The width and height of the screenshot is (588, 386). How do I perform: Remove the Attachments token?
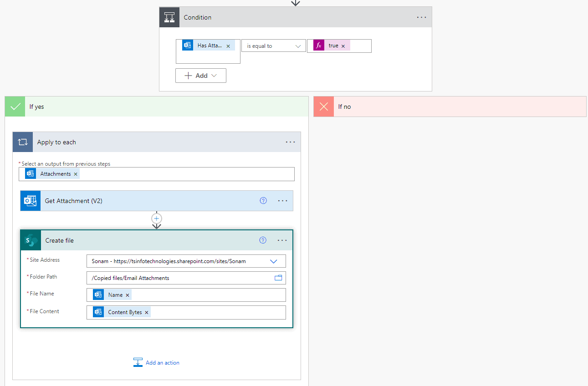(x=76, y=174)
